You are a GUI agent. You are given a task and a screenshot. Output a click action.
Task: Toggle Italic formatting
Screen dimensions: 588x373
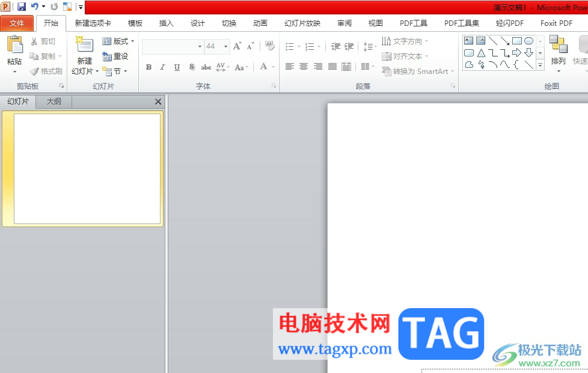162,67
